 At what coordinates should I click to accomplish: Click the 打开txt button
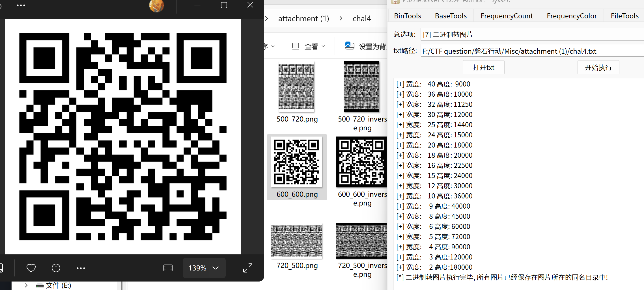click(483, 67)
